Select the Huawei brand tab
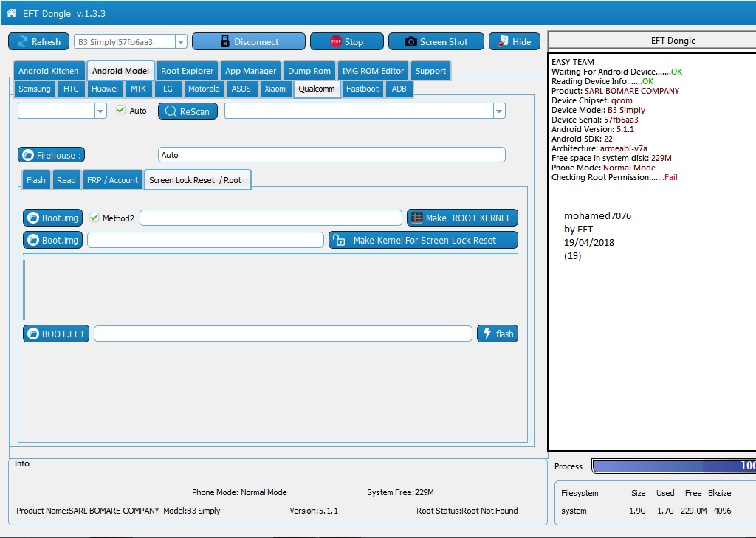This screenshot has height=538, width=756. (x=105, y=89)
